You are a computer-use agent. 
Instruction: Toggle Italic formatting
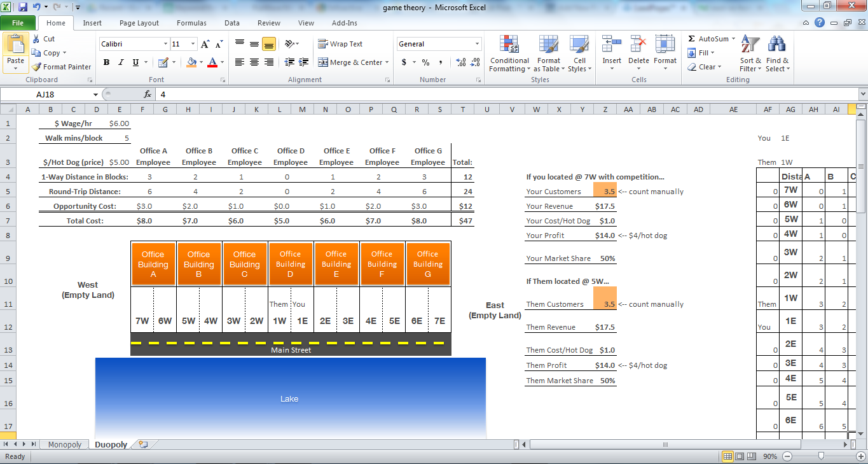pos(121,62)
